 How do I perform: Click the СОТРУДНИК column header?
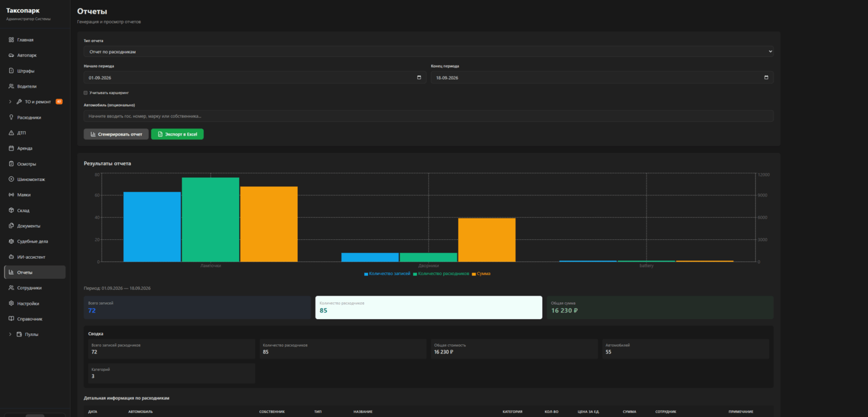(666, 412)
